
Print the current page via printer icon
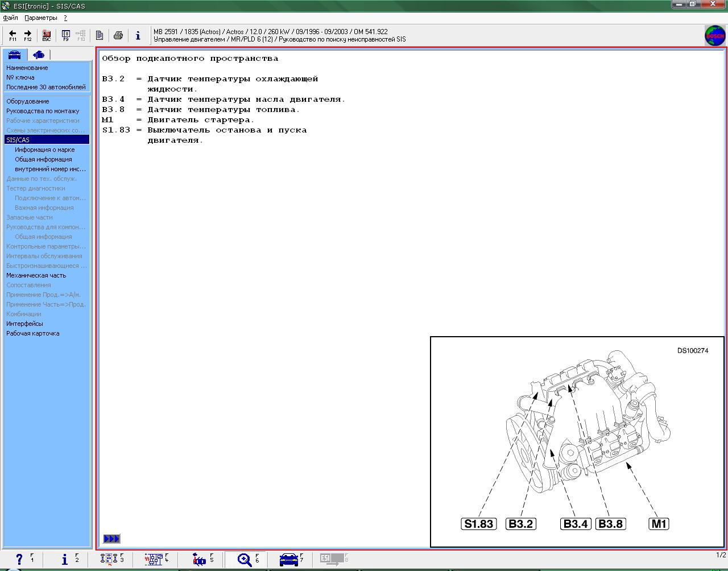[x=118, y=35]
